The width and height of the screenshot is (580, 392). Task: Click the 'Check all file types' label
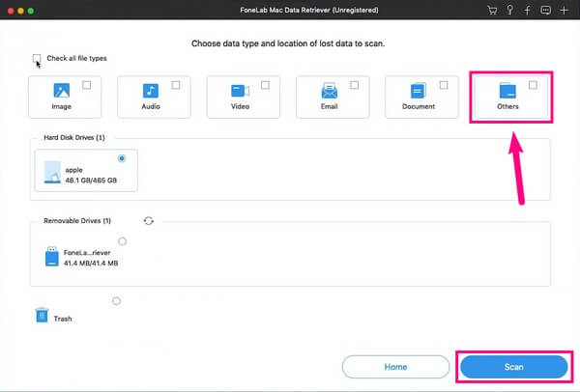76,58
